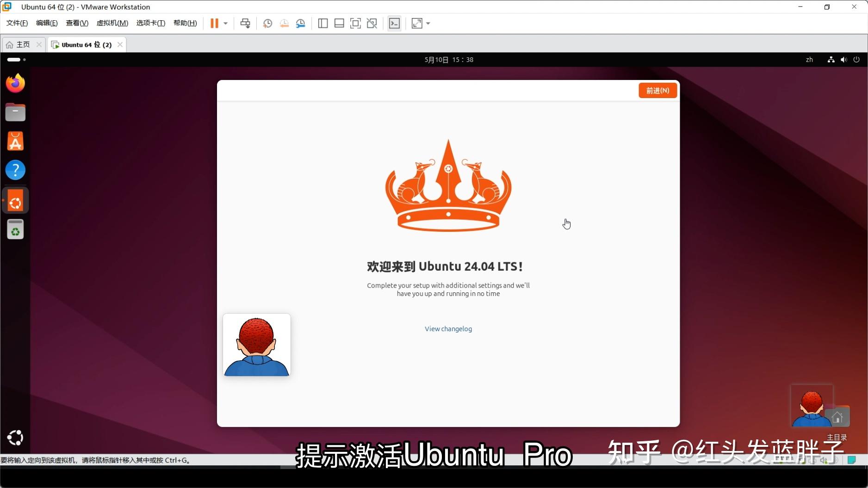Launch Firefox from the Ubuntu dock

point(15,83)
